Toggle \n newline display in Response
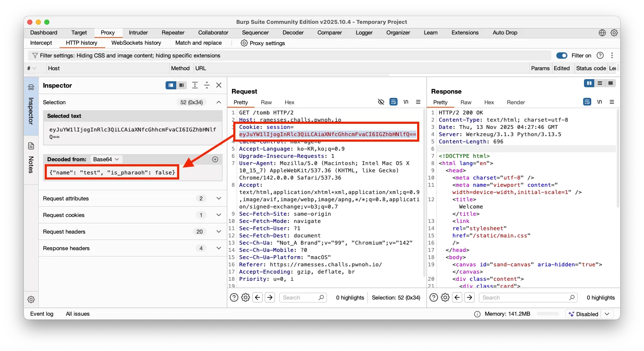644x351 pixels. (x=599, y=102)
